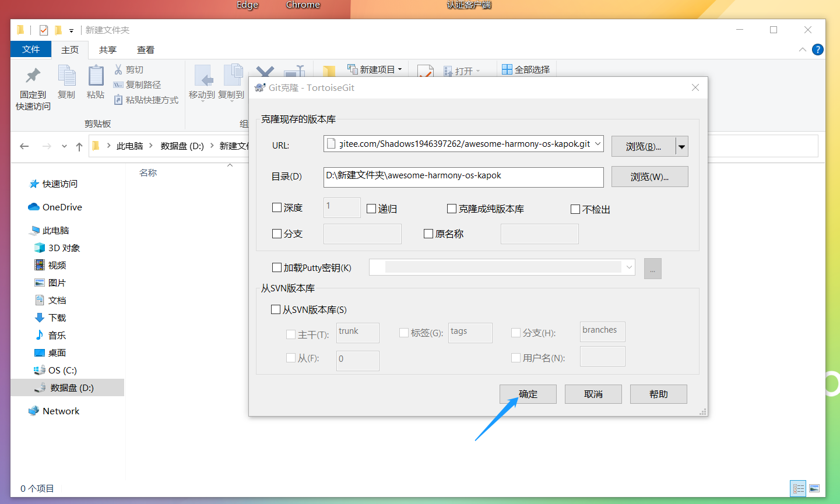Collapse the Explorer ribbon chevron
Screen dimensions: 840x504
click(x=803, y=50)
